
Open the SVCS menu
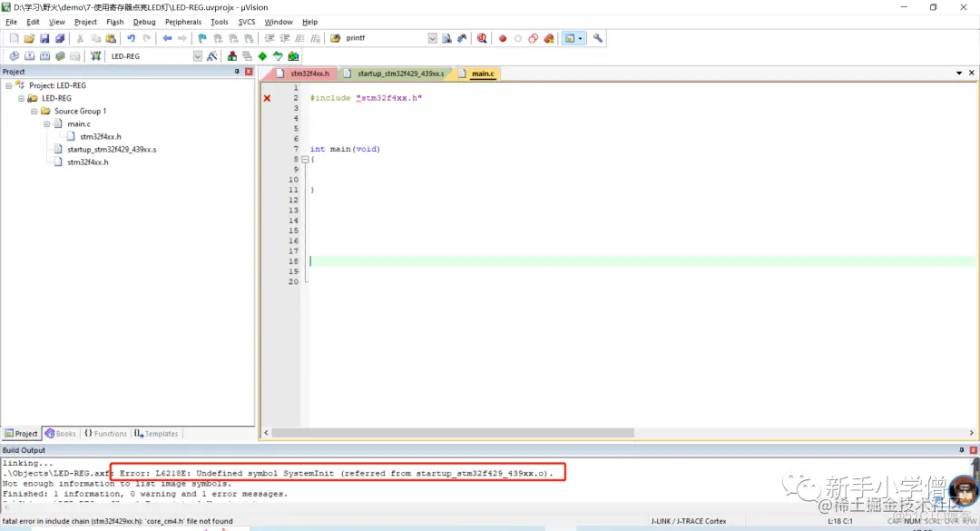247,22
